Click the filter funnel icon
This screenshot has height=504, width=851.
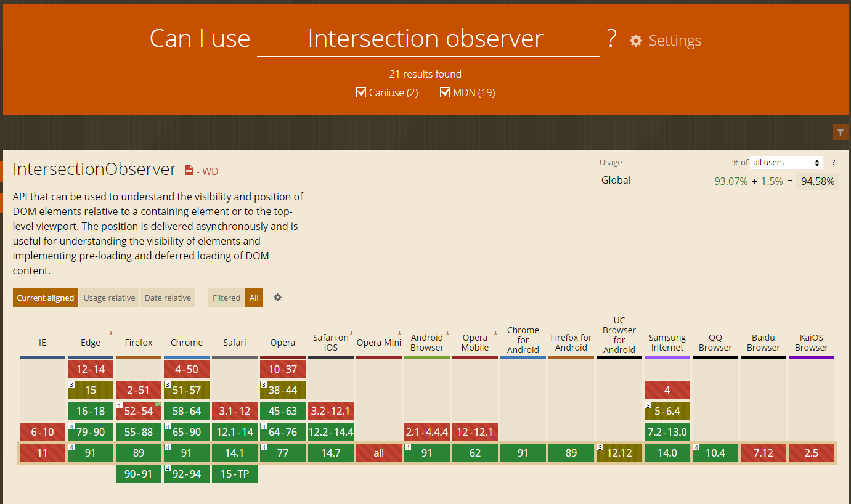[841, 132]
